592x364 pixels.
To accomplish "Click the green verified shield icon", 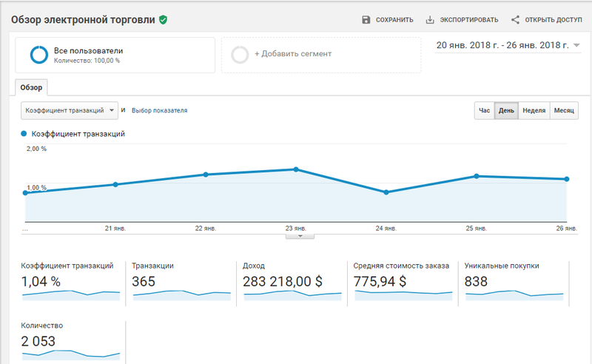I will click(163, 20).
